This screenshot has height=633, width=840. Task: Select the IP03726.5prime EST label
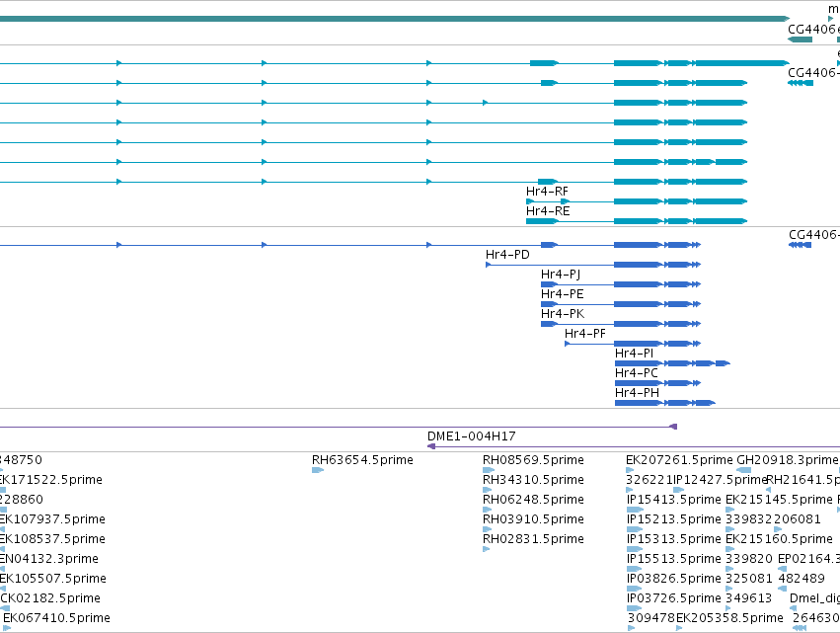[x=674, y=598]
